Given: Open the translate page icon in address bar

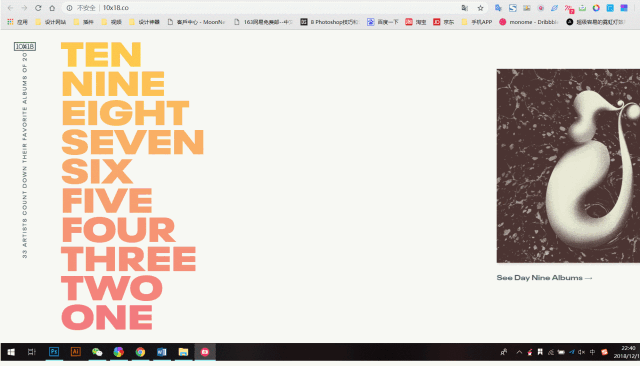Looking at the screenshot, I should click(x=464, y=8).
